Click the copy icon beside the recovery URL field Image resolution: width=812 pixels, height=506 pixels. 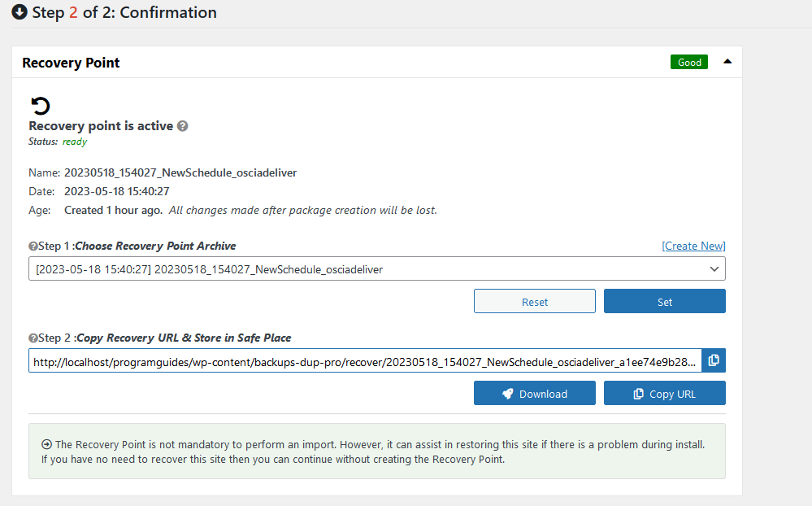[713, 360]
